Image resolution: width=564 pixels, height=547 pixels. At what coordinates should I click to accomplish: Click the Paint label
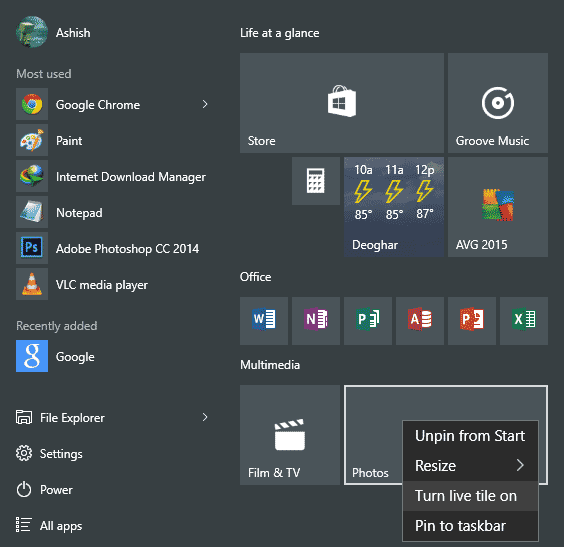tap(69, 141)
